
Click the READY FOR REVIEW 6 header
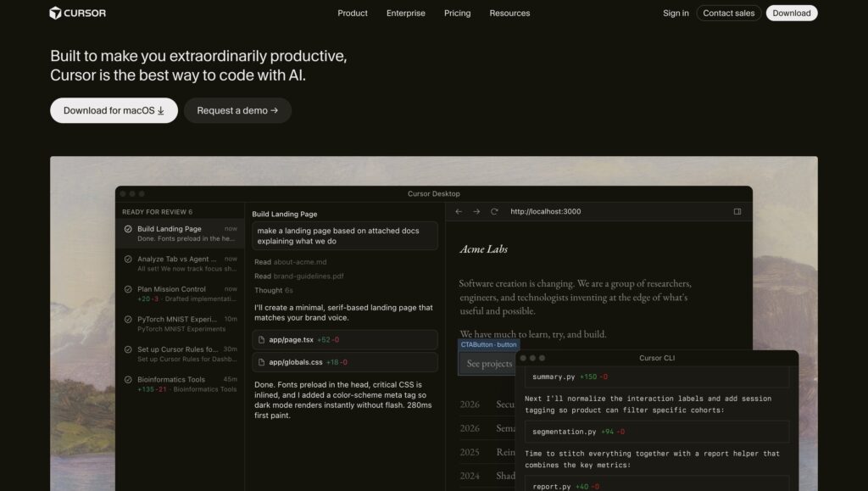[x=157, y=212]
